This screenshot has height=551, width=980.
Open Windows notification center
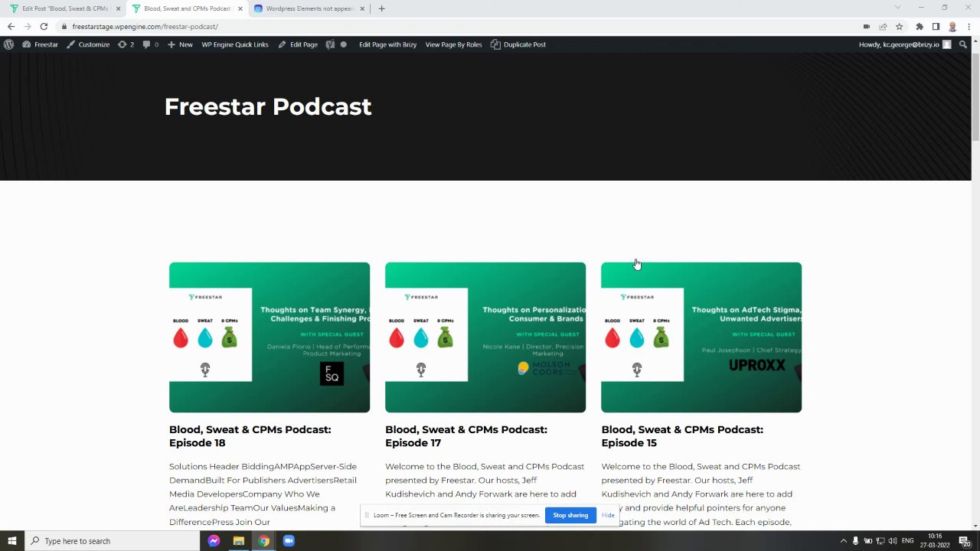(x=965, y=541)
